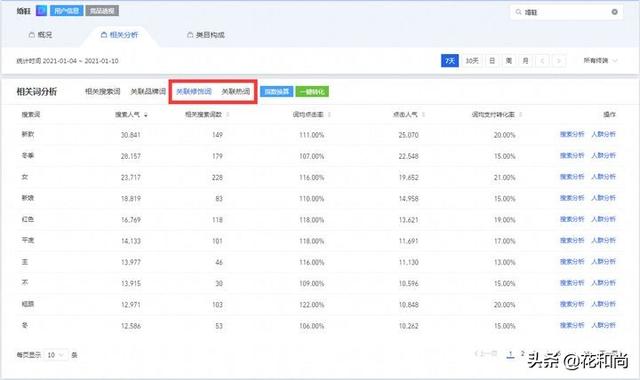Go to page 1 in pagination
The width and height of the screenshot is (640, 380).
510,354
